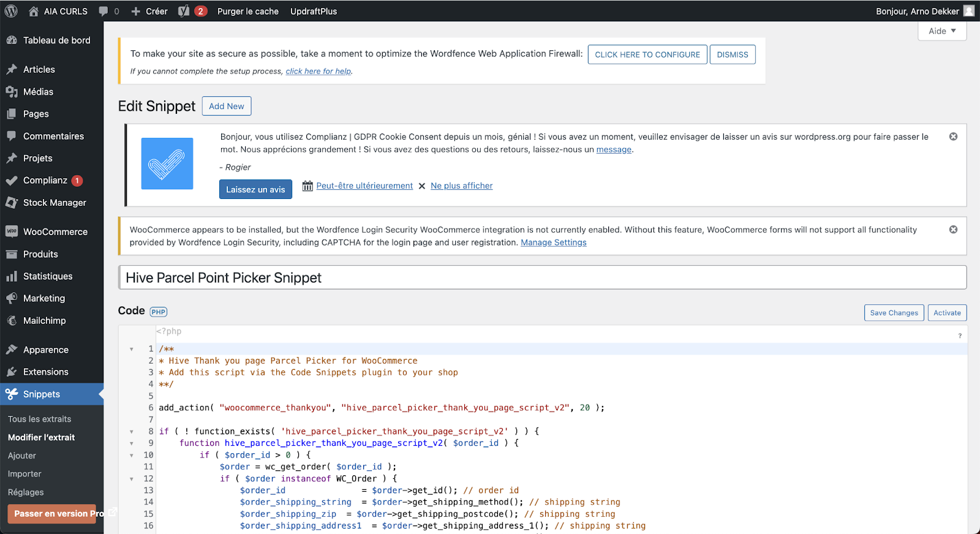
Task: Collapse the code fold at line 1
Action: [132, 349]
